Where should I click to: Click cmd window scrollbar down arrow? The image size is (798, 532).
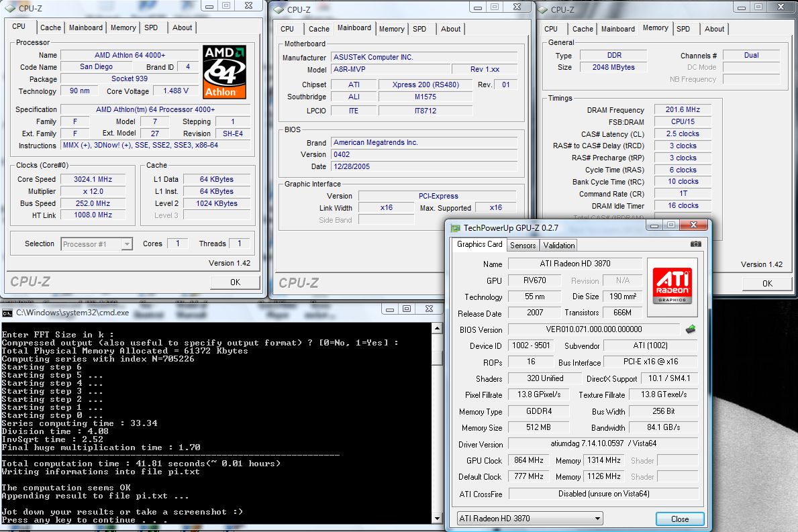pyautogui.click(x=437, y=519)
